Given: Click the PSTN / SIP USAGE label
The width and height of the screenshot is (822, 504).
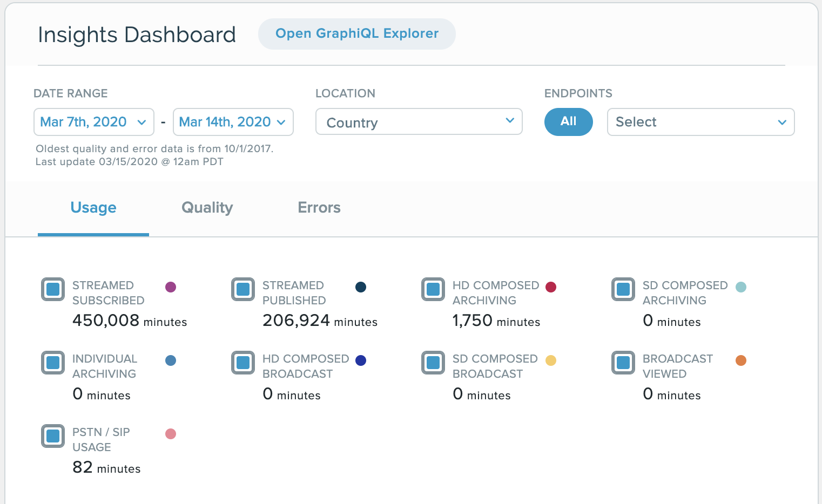Looking at the screenshot, I should (x=101, y=440).
